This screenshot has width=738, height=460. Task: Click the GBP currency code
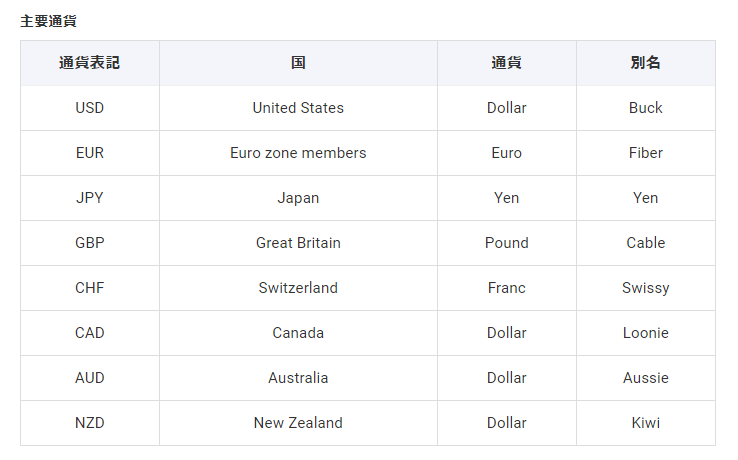point(89,243)
